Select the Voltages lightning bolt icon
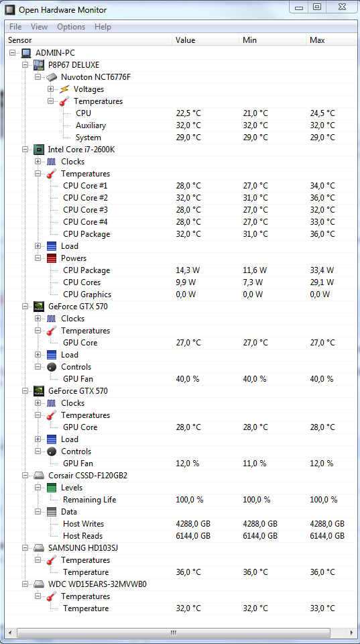The width and height of the screenshot is (360, 644). pyautogui.click(x=64, y=89)
